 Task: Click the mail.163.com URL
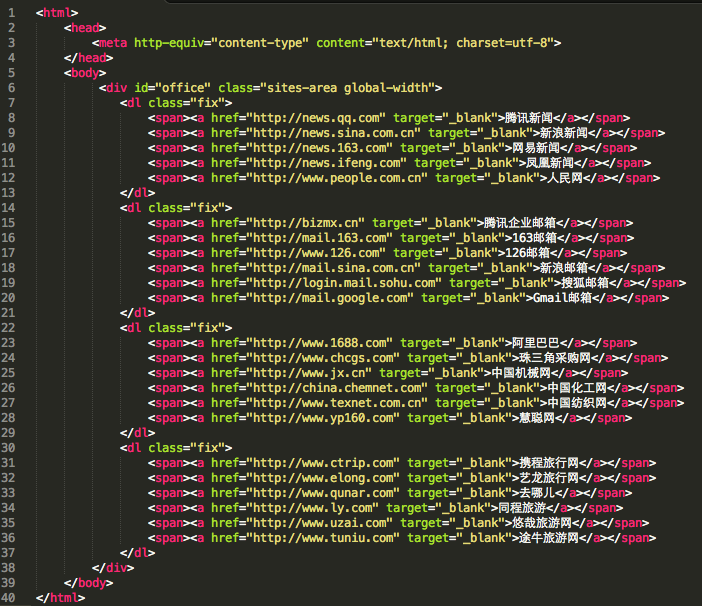tap(320, 238)
